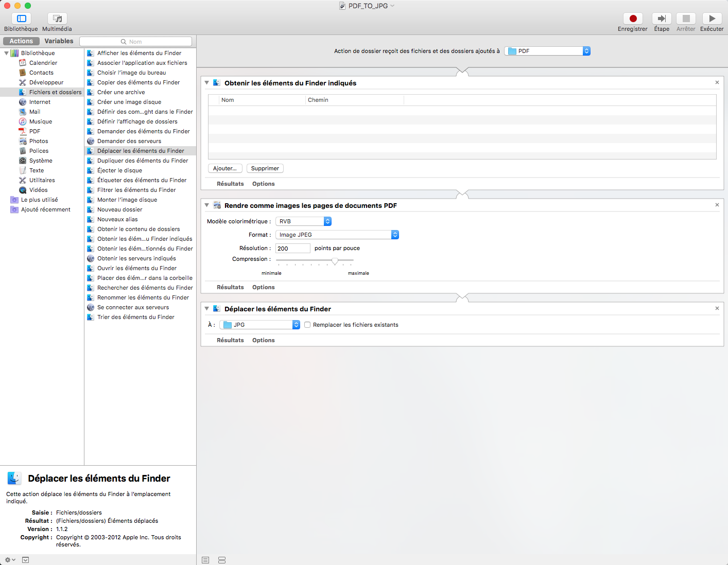Collapse the Déplacer les éléments du Finder action
Image resolution: width=728 pixels, height=565 pixels.
coord(207,309)
